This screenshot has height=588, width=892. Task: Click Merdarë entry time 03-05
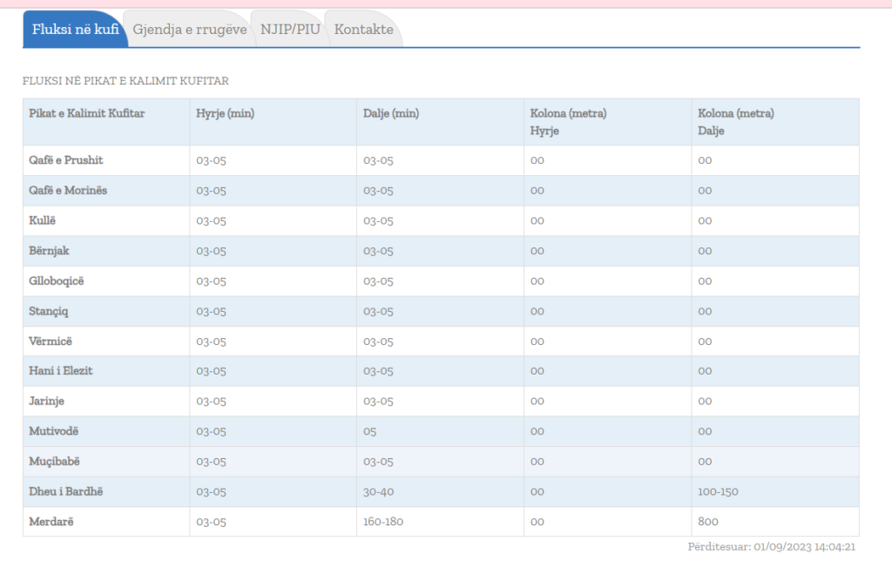click(x=211, y=522)
